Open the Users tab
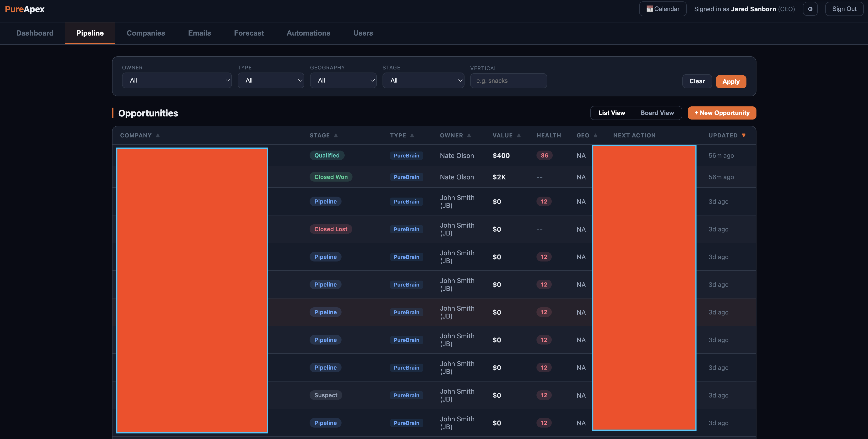 coord(363,33)
